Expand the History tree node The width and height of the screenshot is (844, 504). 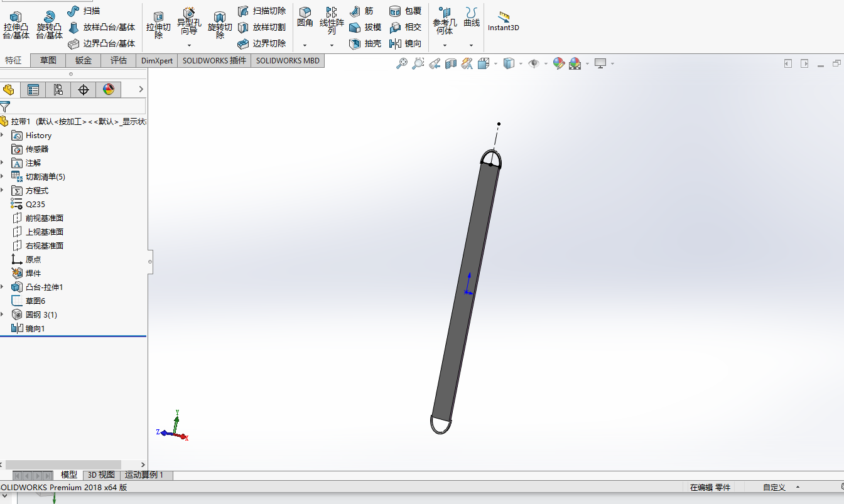click(3, 135)
